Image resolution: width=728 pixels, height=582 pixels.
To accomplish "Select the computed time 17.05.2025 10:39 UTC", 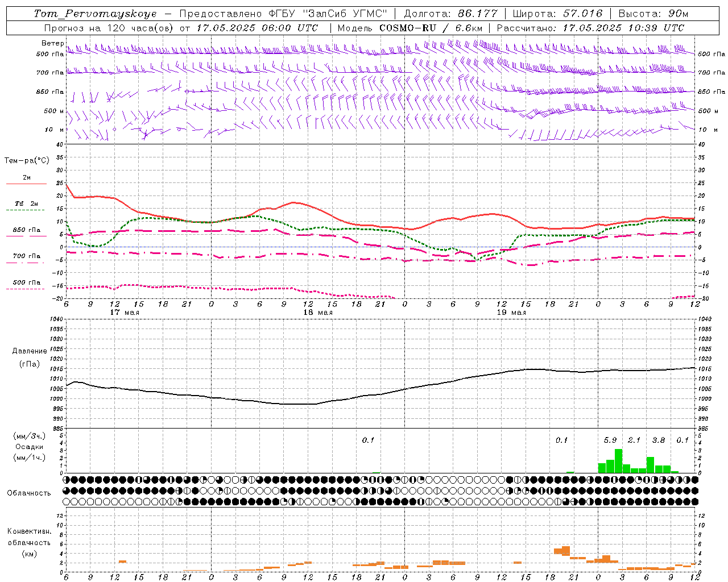I will point(623,28).
